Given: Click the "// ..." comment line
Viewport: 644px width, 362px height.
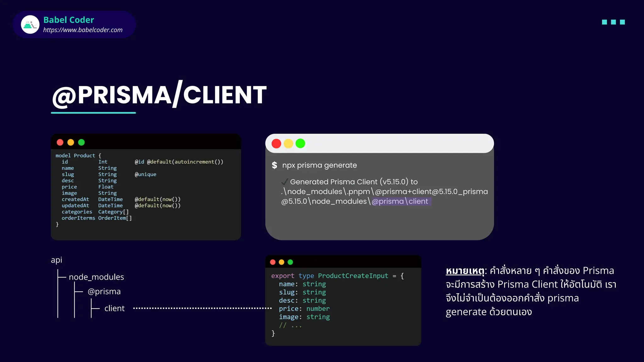Looking at the screenshot, I should (x=290, y=325).
